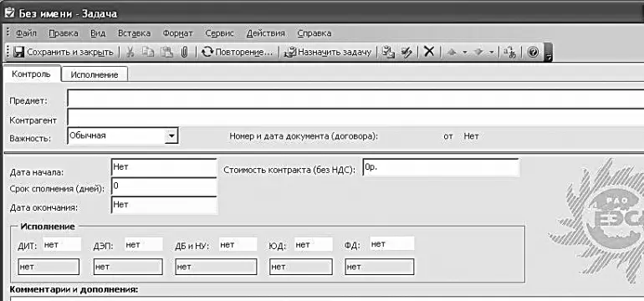644x301 pixels.
Task: Click the Номер и дата документа label
Action: point(304,136)
